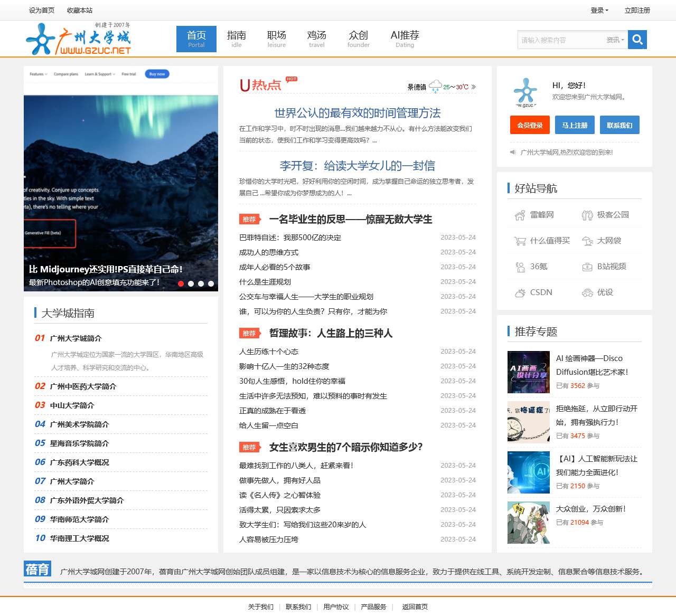Click the weather cloud icon near 景德镇
The image size is (676, 616).
(435, 84)
